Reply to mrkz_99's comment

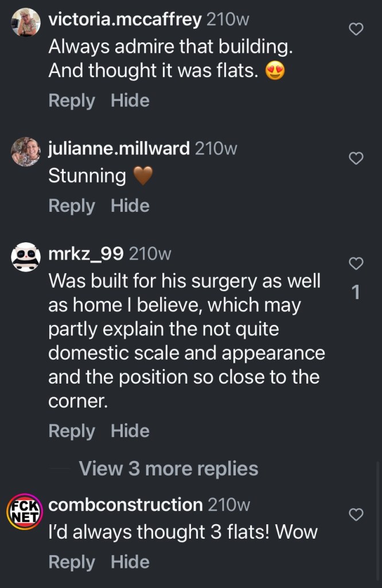point(71,431)
